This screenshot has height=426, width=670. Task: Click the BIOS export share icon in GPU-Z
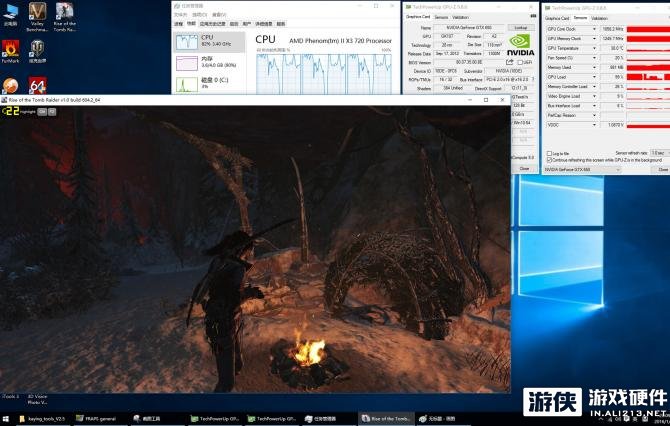(x=509, y=62)
